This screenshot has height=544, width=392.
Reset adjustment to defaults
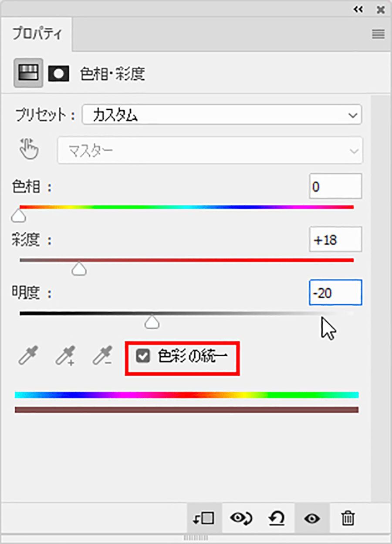point(276,518)
